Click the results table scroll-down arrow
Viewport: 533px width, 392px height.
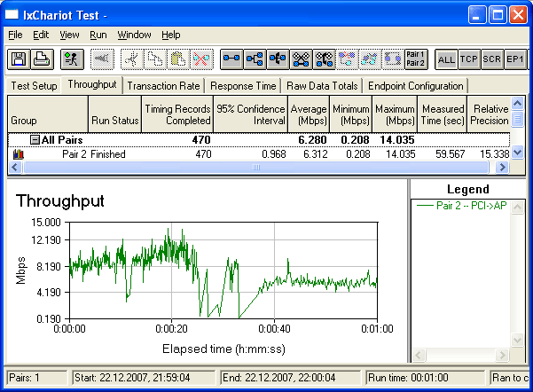517,153
